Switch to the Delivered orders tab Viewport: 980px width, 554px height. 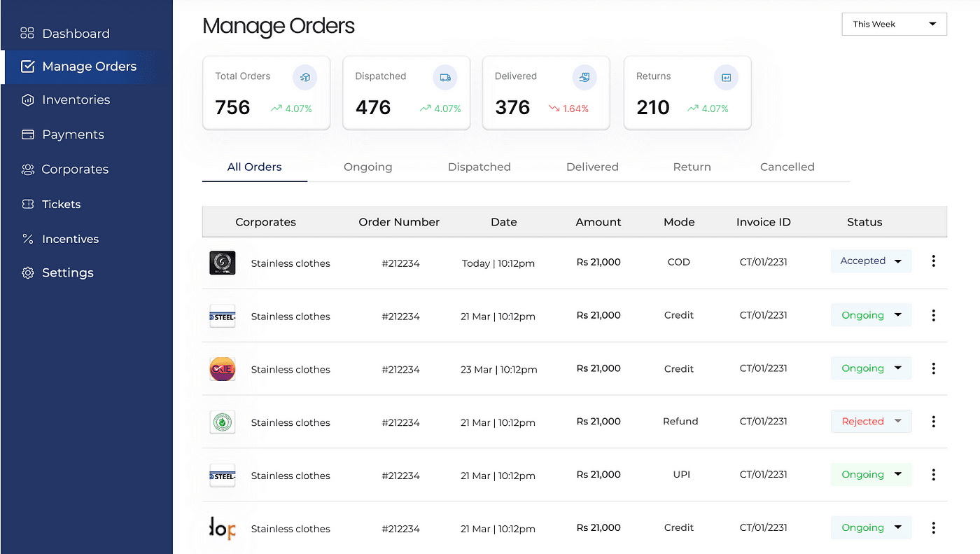click(x=592, y=167)
